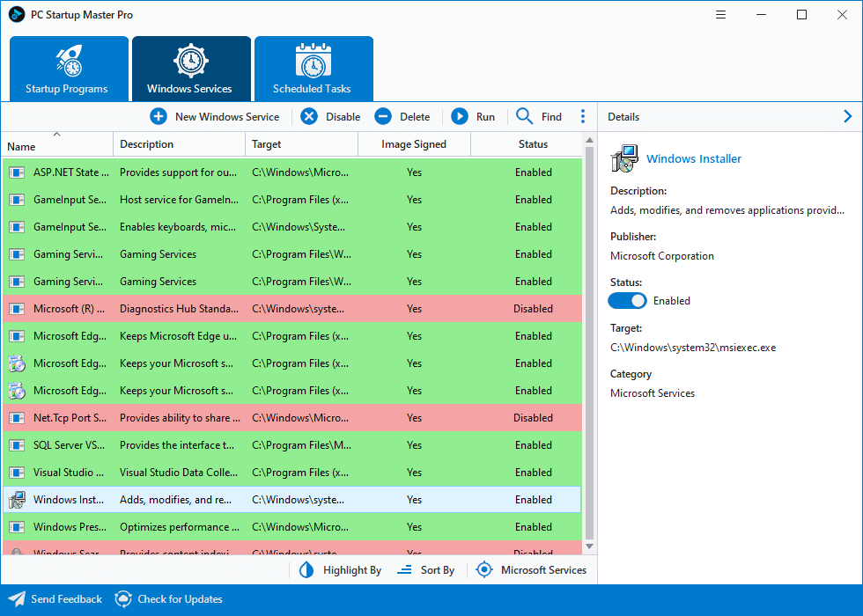Select the 'Windows Pres...' service name
This screenshot has width=863, height=616.
point(70,527)
